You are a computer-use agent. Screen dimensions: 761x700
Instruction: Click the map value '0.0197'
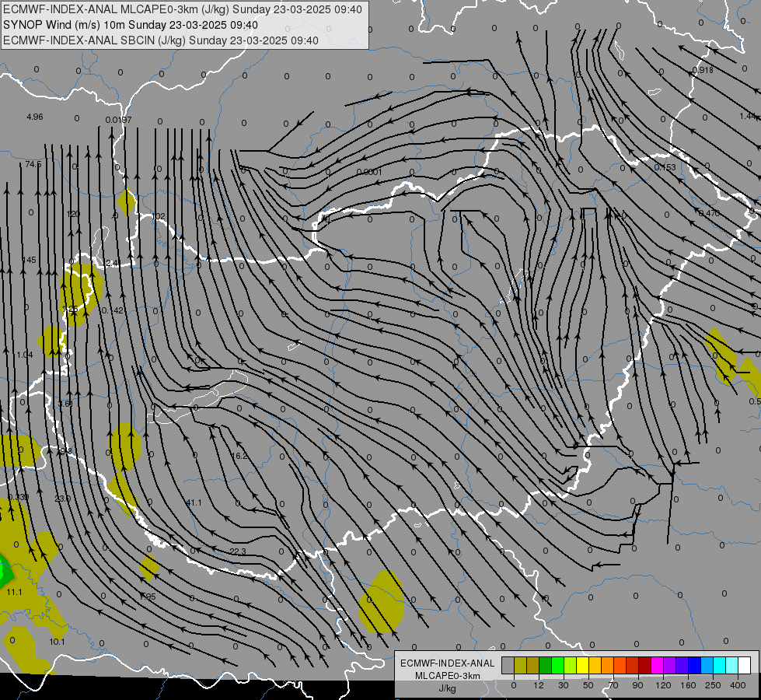[x=118, y=120]
